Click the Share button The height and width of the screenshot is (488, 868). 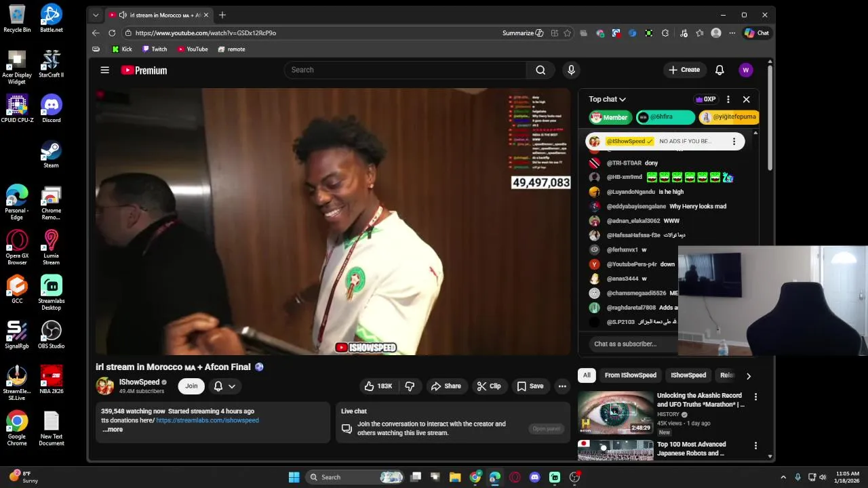446,386
